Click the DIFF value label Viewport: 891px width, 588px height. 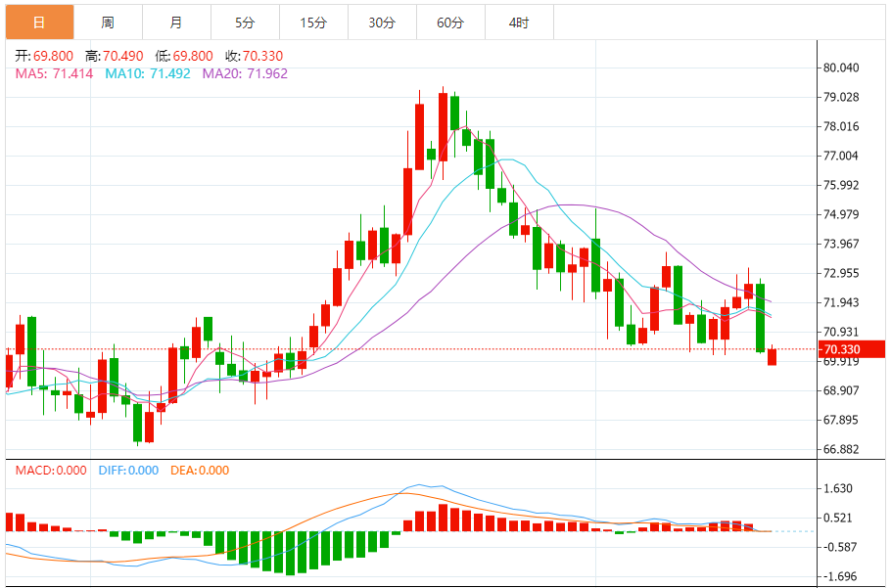[x=128, y=471]
